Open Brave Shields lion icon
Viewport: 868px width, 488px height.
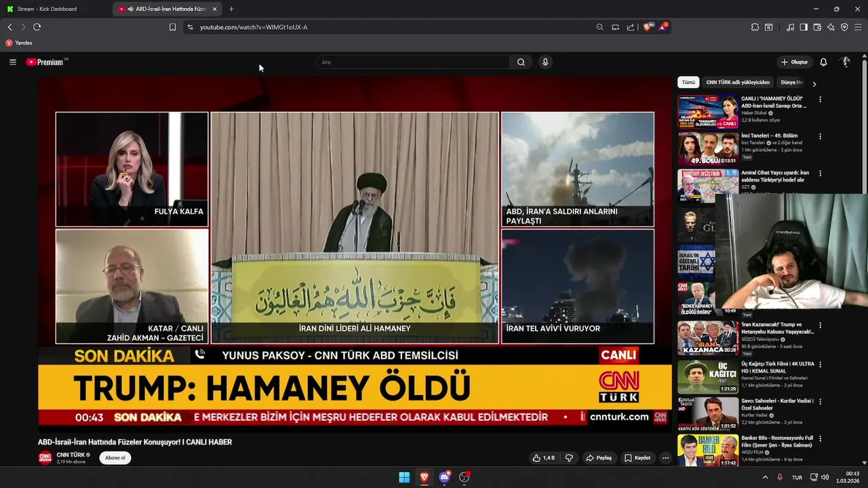pyautogui.click(x=647, y=27)
